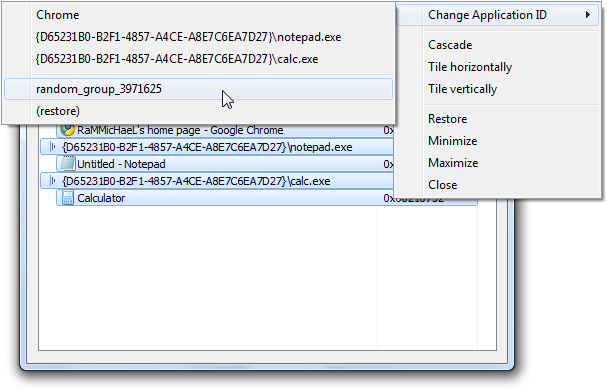Image resolution: width=607 pixels, height=390 pixels.
Task: Pick the notepad.exe application ID in submenu
Action: (198, 37)
